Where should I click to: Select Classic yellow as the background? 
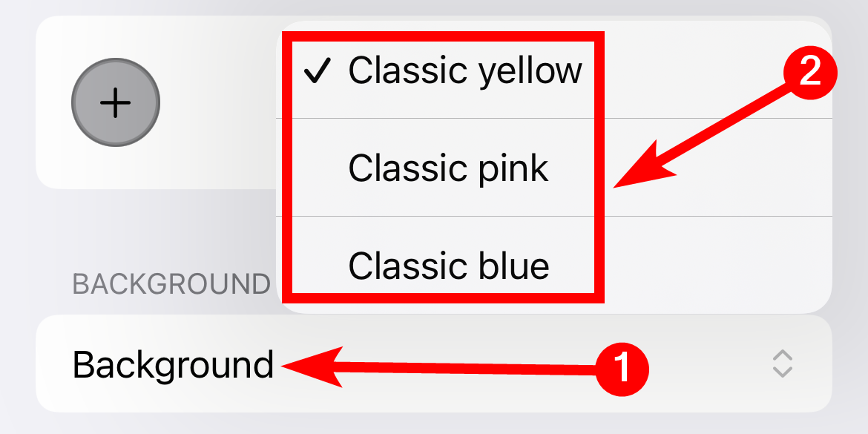[x=467, y=70]
